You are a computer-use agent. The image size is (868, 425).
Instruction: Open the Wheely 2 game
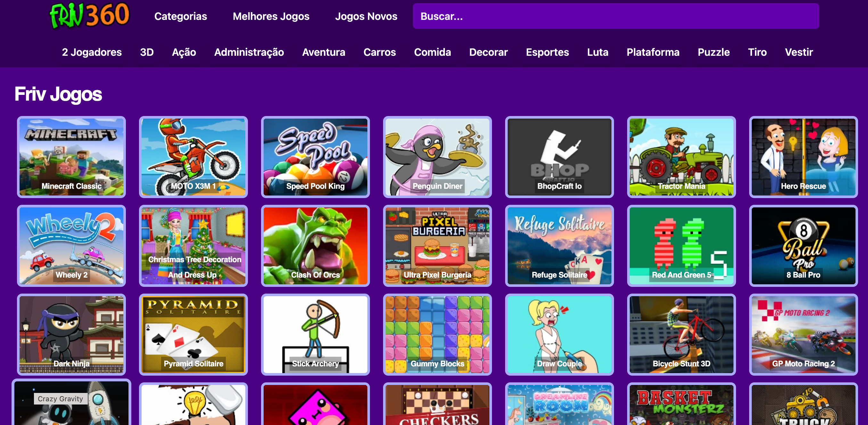[71, 246]
